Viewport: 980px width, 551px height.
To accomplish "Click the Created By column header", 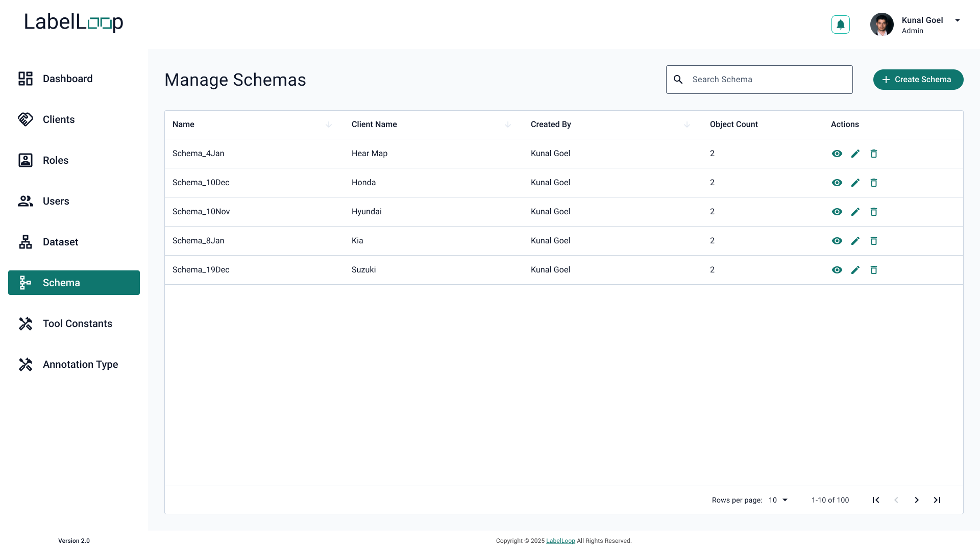I will click(x=551, y=124).
